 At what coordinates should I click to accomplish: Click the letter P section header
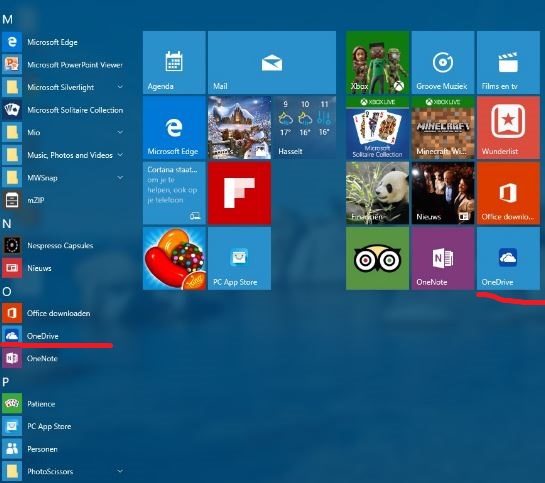[x=6, y=382]
